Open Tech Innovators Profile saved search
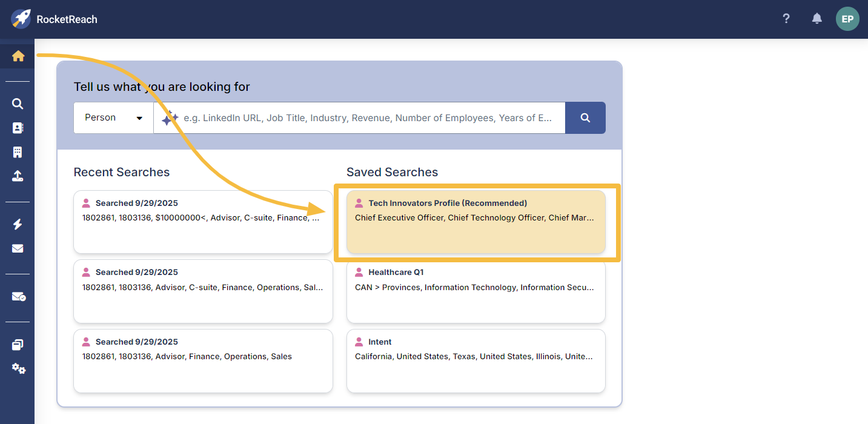This screenshot has width=868, height=424. pyautogui.click(x=475, y=222)
